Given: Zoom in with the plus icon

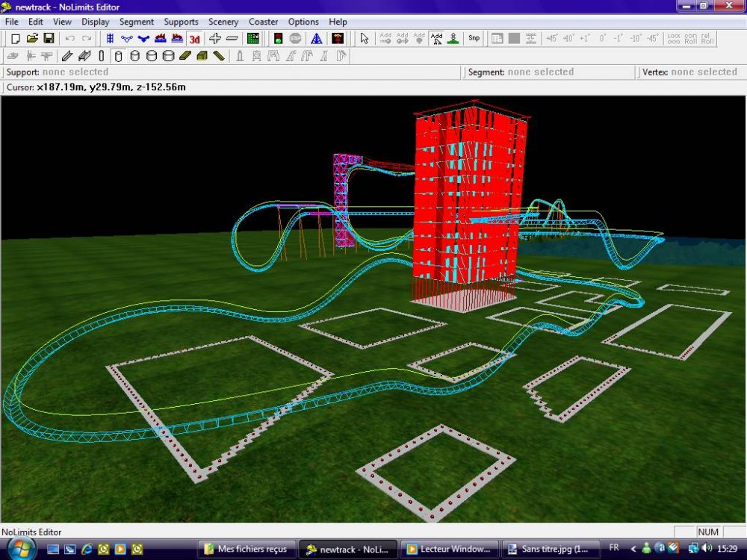Looking at the screenshot, I should click(x=215, y=38).
